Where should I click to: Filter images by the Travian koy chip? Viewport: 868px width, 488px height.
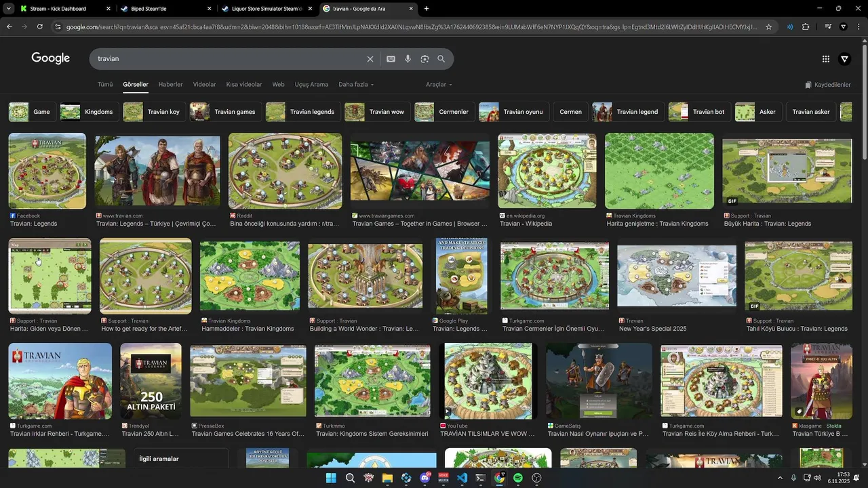(x=154, y=112)
